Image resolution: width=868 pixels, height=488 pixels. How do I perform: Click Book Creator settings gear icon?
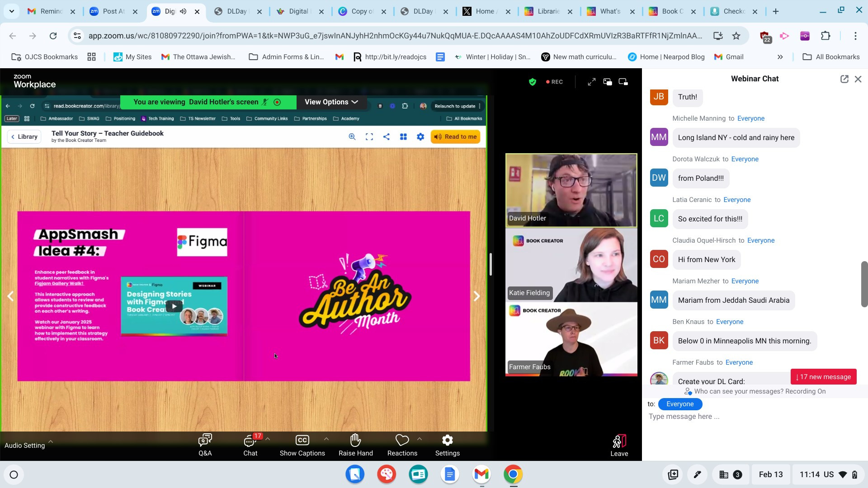click(420, 137)
